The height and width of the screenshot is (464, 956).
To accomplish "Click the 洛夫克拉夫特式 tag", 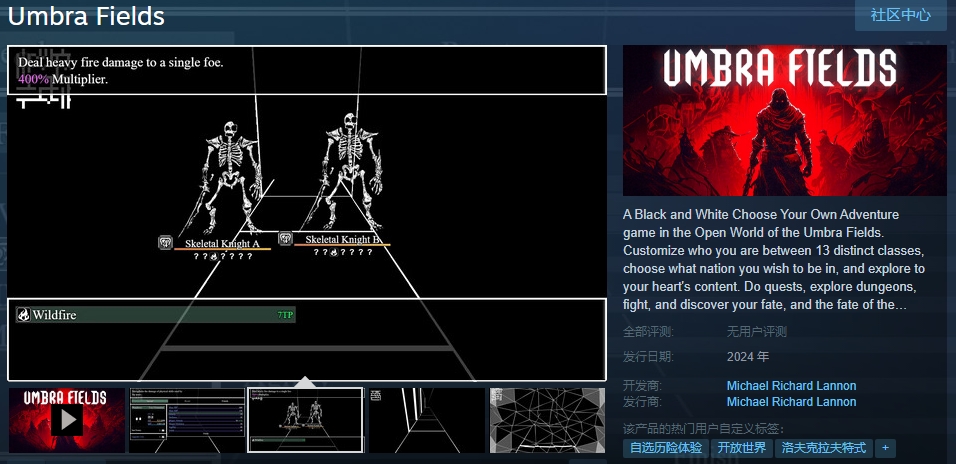I will 824,448.
